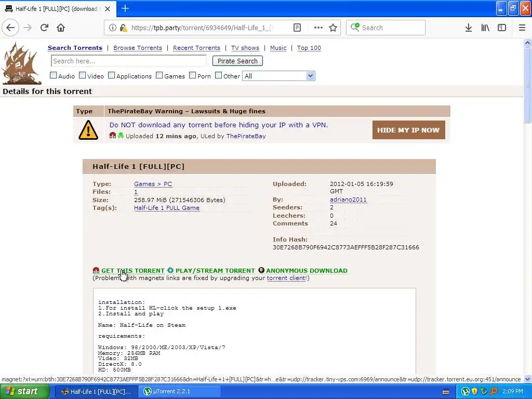The width and height of the screenshot is (532, 399).
Task: Click the page scroll down arrow
Action: 528,379
